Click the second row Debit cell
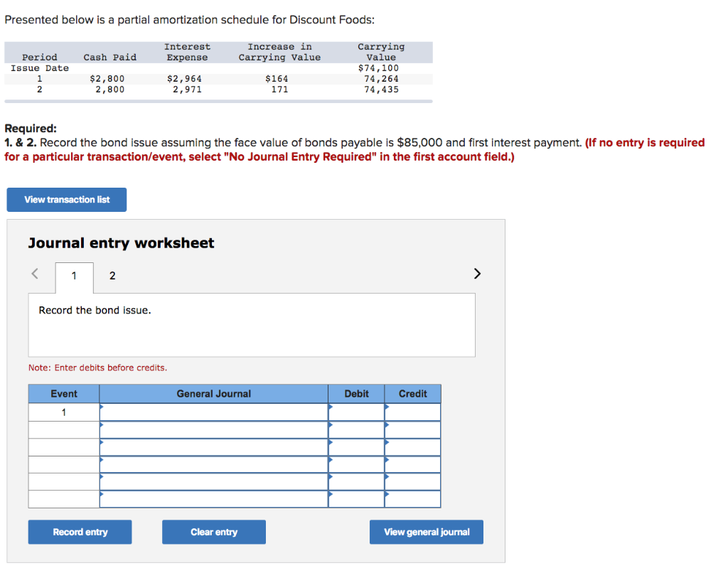728x578 pixels. tap(356, 429)
